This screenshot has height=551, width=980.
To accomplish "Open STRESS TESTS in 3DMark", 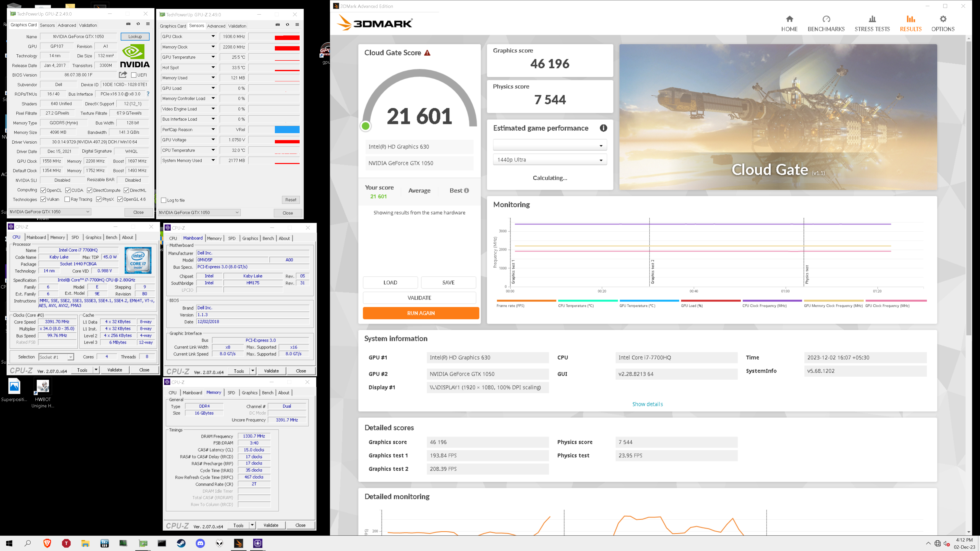I will click(x=872, y=23).
